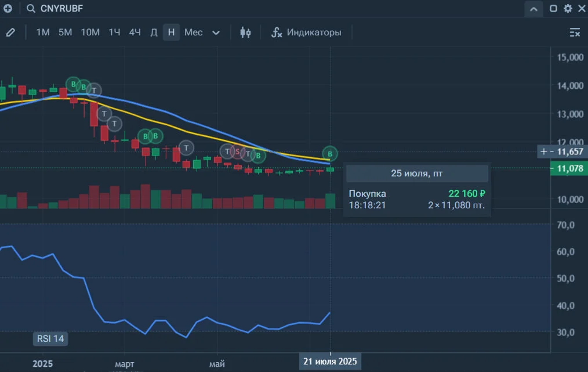The width and height of the screenshot is (588, 372).
Task: Click the plus sign on 11,657 label
Action: point(544,151)
